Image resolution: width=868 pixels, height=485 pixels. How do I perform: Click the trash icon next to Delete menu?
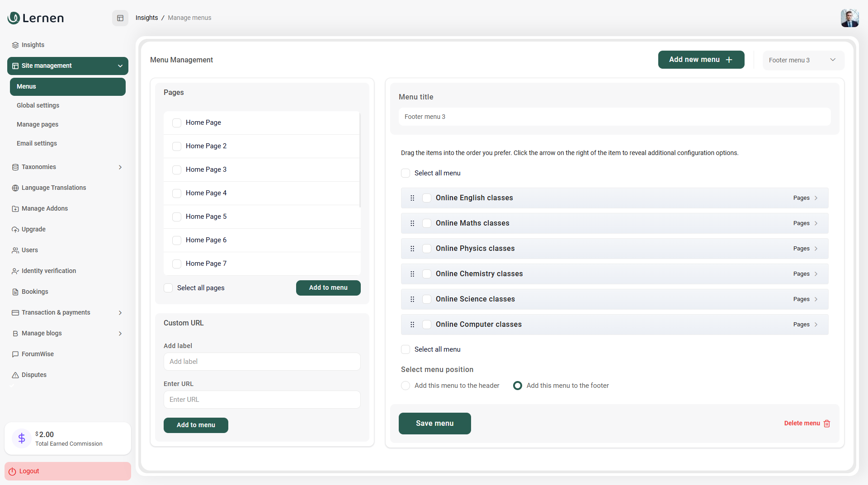tap(826, 424)
